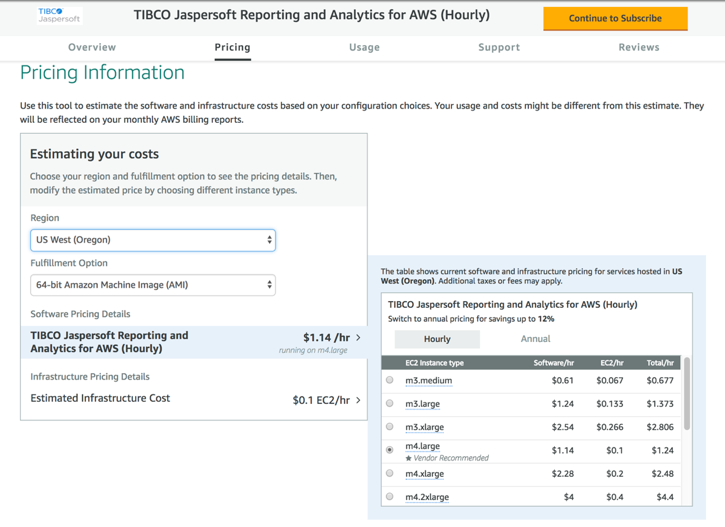Click the Total/hr column header
The width and height of the screenshot is (725, 527).
coord(660,363)
